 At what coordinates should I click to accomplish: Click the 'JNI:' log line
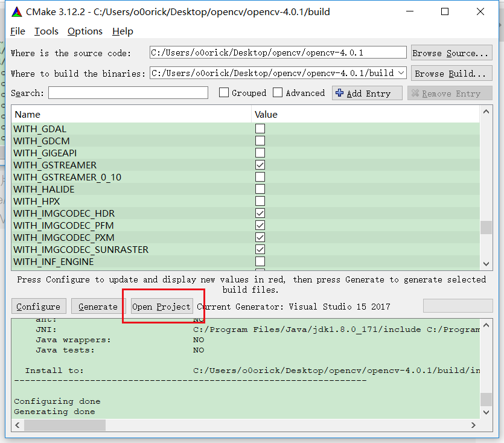46,330
